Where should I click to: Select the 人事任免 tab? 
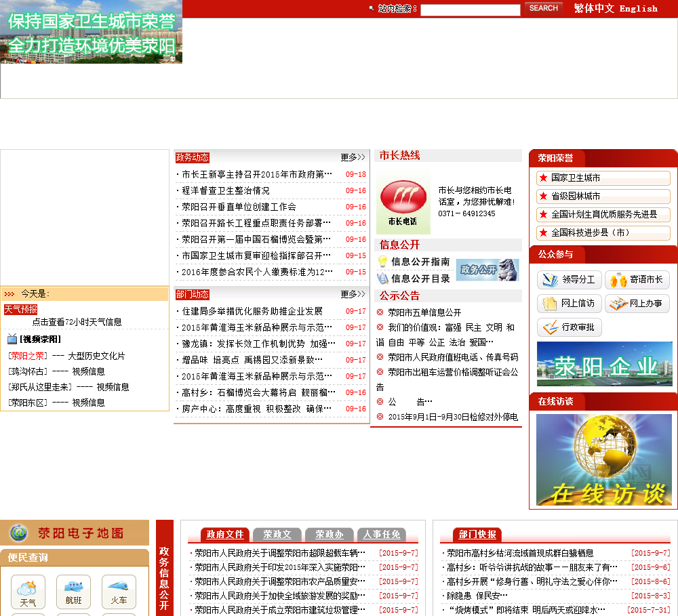[x=381, y=535]
